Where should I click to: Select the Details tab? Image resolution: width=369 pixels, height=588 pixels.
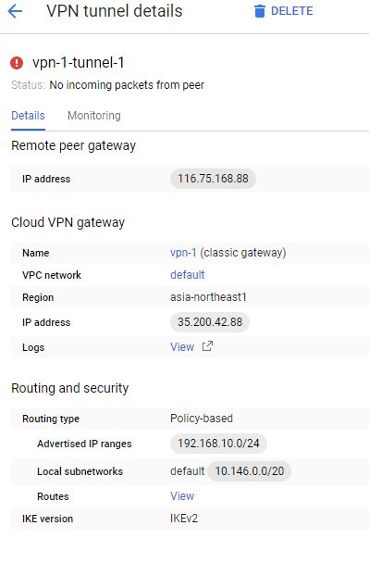click(x=28, y=116)
